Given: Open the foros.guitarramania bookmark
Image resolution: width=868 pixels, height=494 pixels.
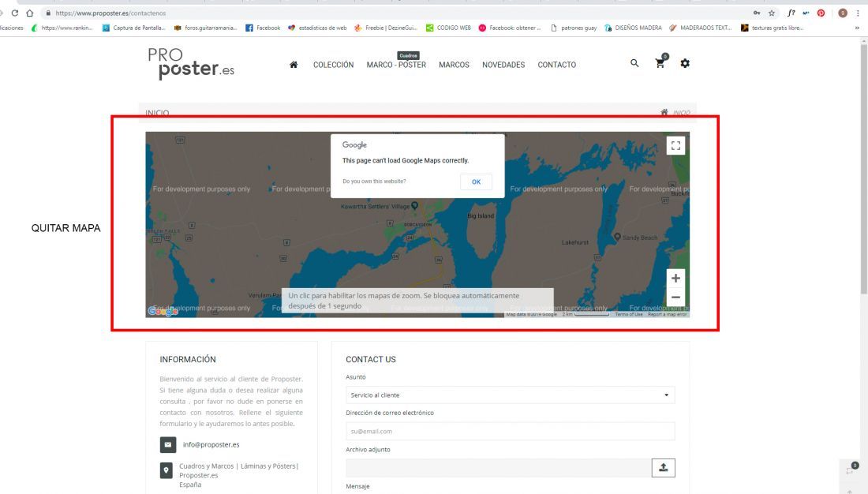Looking at the screenshot, I should pos(205,28).
